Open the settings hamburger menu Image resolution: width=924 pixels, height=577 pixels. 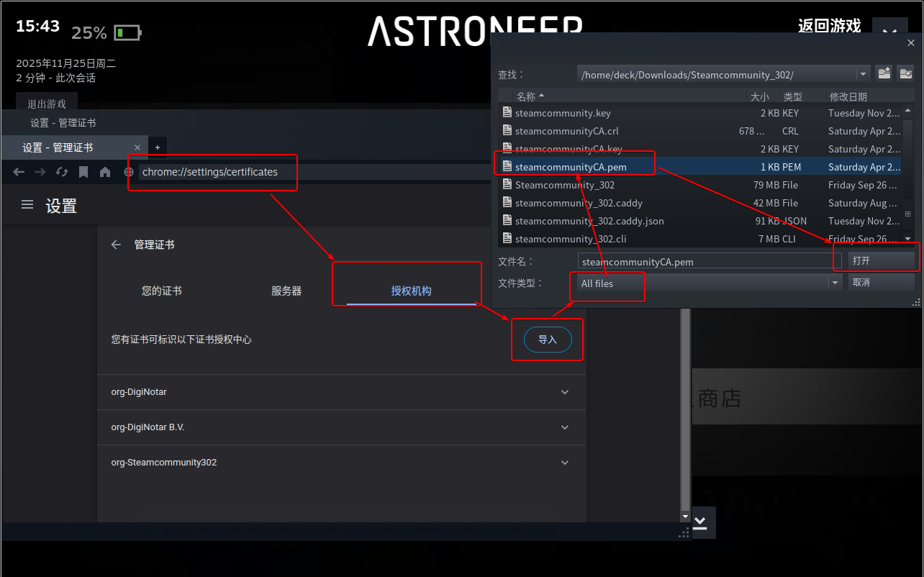pos(27,205)
